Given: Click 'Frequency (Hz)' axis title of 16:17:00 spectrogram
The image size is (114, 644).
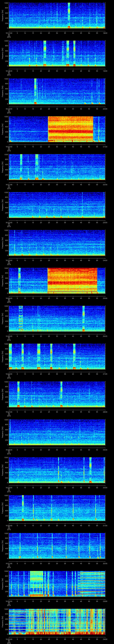Looking at the screenshot, I should (3, 16).
